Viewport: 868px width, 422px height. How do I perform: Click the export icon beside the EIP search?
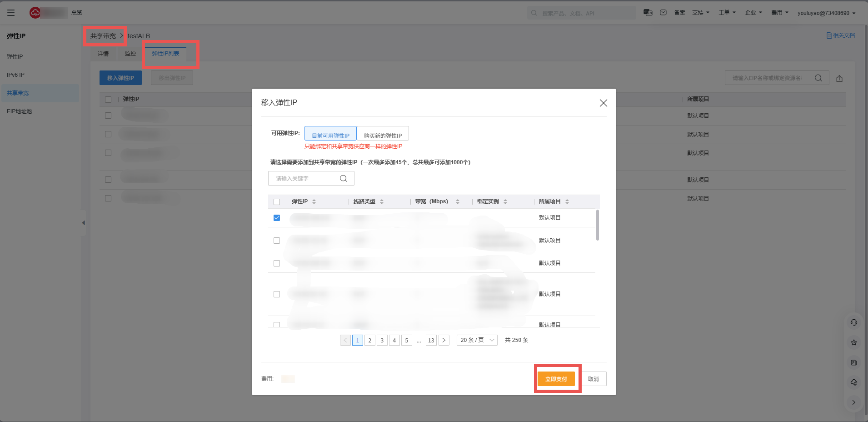coord(839,78)
